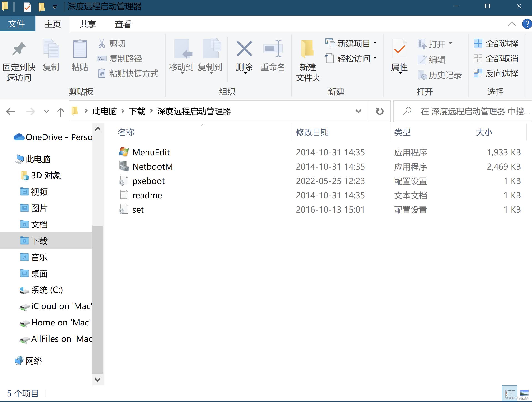Switch to details view in status bar
Viewport: 532px width, 402px height.
[509, 393]
